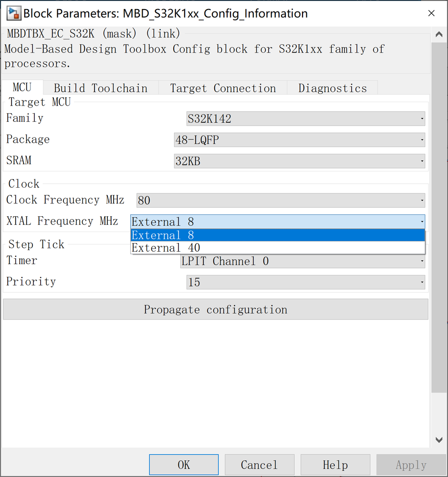Click the Simulink block icon in title bar
Viewport: 448px width, 477px height.
tap(14, 13)
